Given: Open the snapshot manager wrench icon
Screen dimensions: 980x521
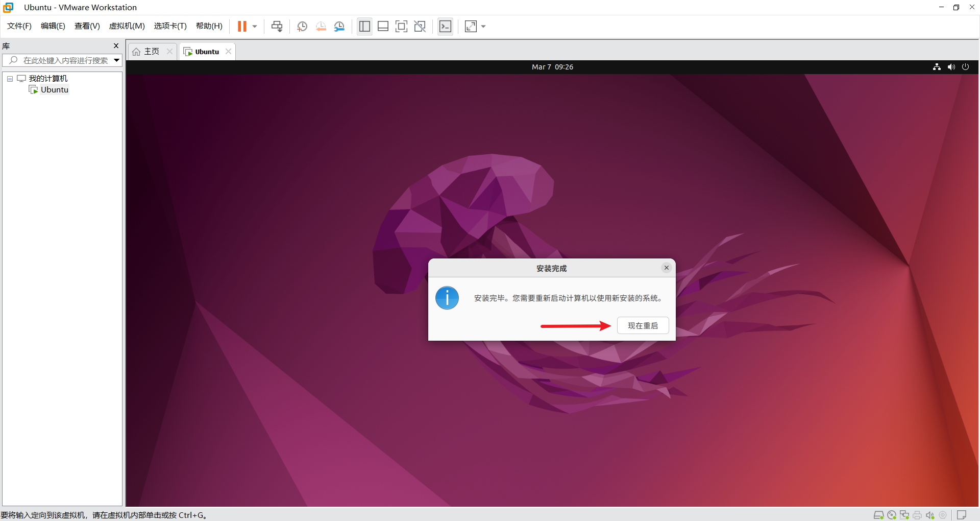Looking at the screenshot, I should pyautogui.click(x=339, y=27).
